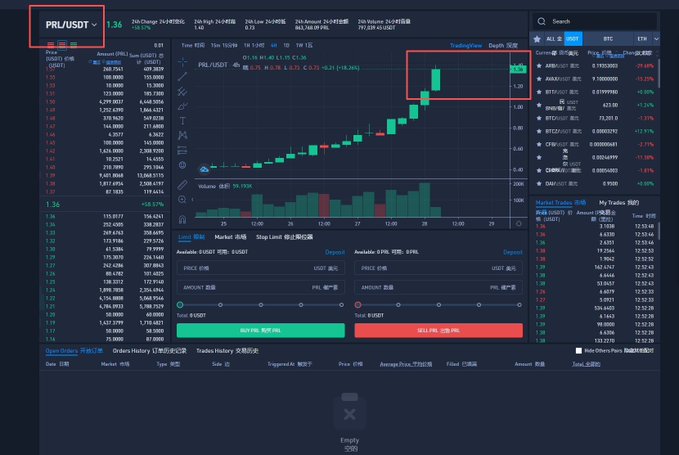Click Deposit link in sell panel

click(512, 252)
